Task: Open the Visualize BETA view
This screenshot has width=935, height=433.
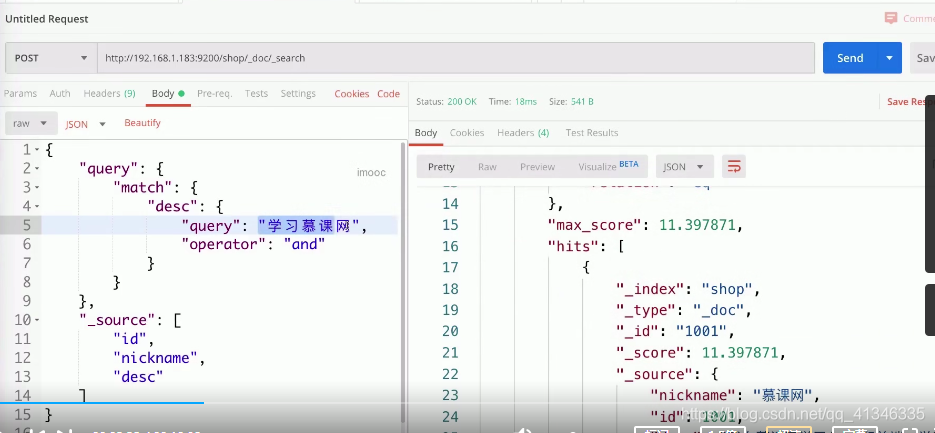Action: [608, 166]
